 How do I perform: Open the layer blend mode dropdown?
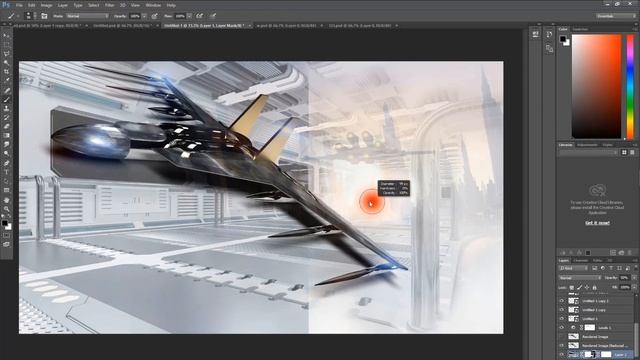[580, 278]
